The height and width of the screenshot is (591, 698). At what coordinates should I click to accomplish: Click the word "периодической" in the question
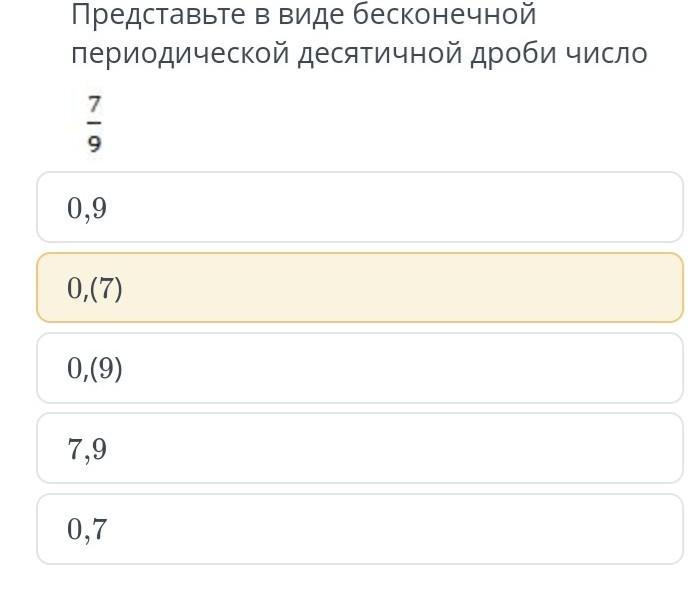(180, 53)
